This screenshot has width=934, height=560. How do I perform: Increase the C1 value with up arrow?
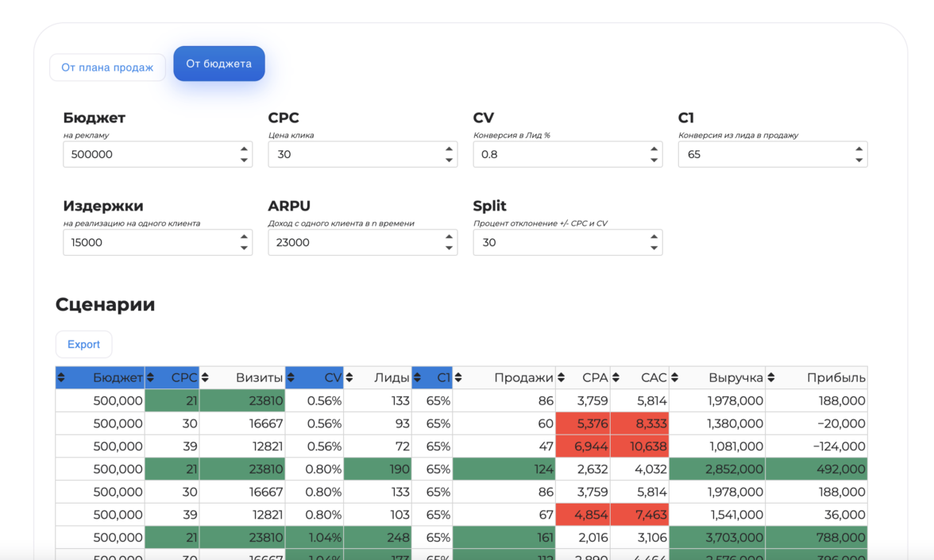(859, 149)
